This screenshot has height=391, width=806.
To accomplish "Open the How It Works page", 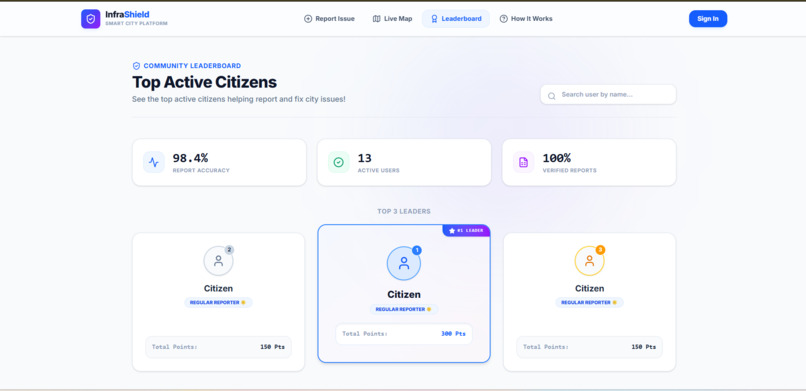I will [526, 19].
